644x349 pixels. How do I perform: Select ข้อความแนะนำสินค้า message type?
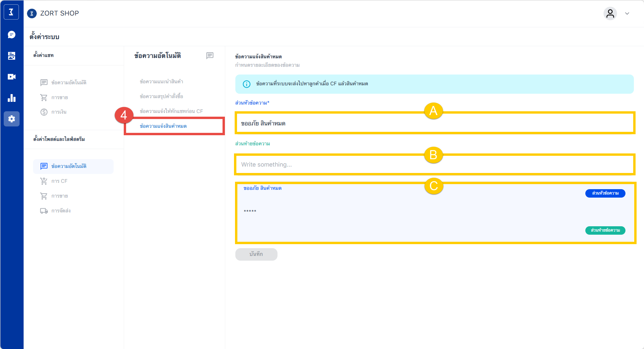(161, 82)
